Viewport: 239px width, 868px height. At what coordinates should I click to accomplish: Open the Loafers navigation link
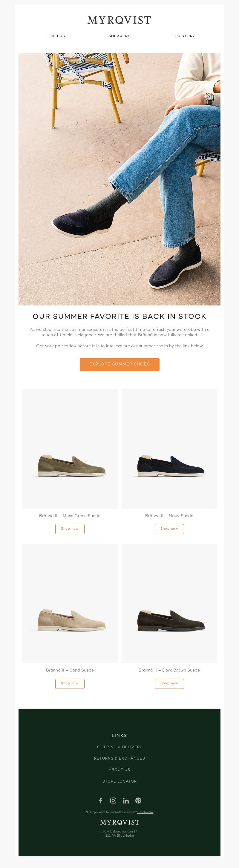(56, 36)
